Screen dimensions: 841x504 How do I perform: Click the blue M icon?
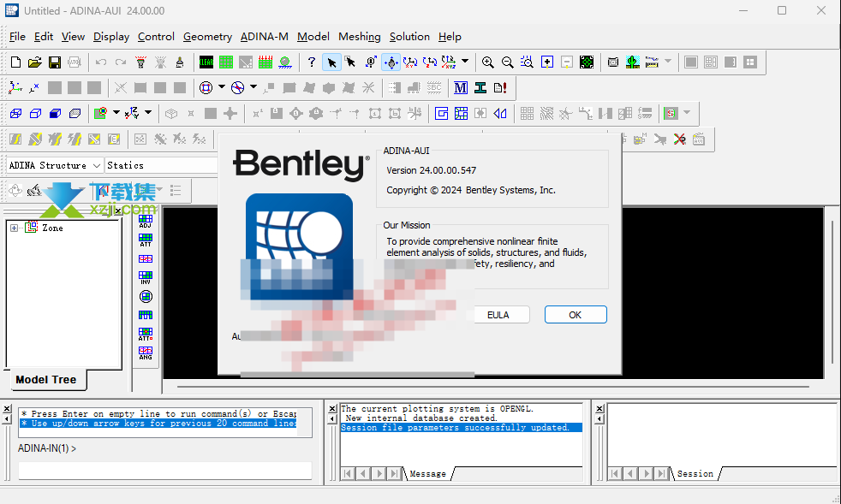click(x=461, y=88)
